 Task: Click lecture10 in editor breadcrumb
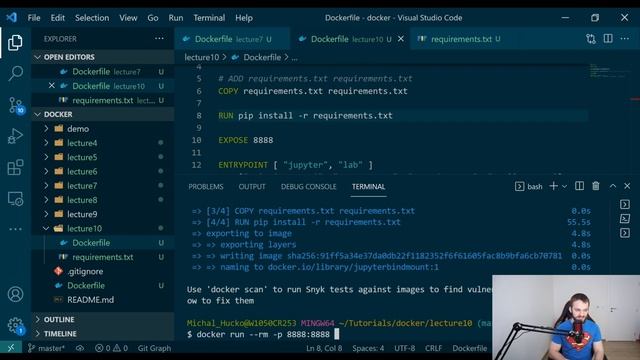[x=202, y=57]
